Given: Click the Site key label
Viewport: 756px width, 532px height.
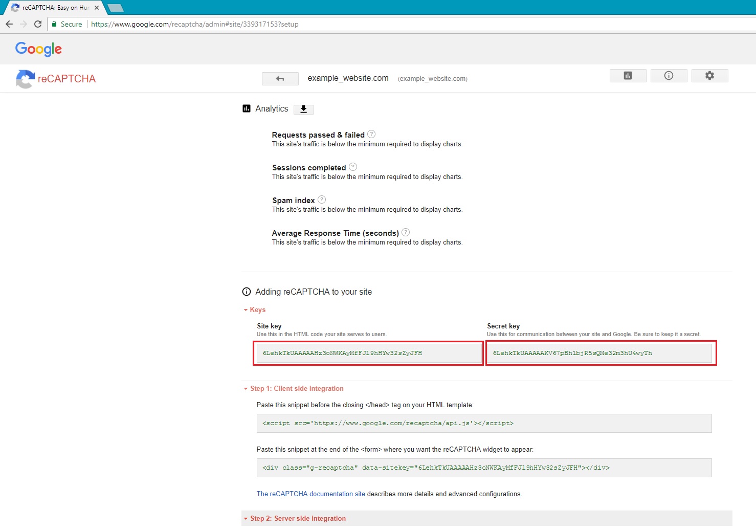Looking at the screenshot, I should [x=269, y=326].
